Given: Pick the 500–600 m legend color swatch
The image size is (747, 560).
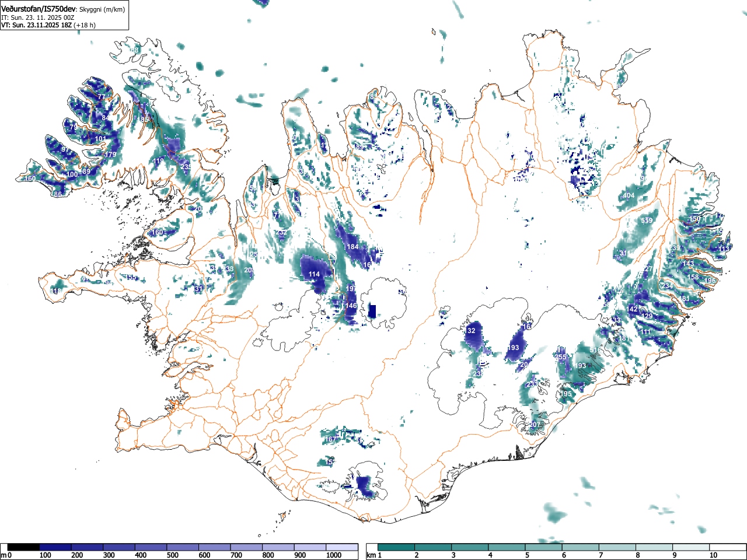Looking at the screenshot, I should 183,547.
